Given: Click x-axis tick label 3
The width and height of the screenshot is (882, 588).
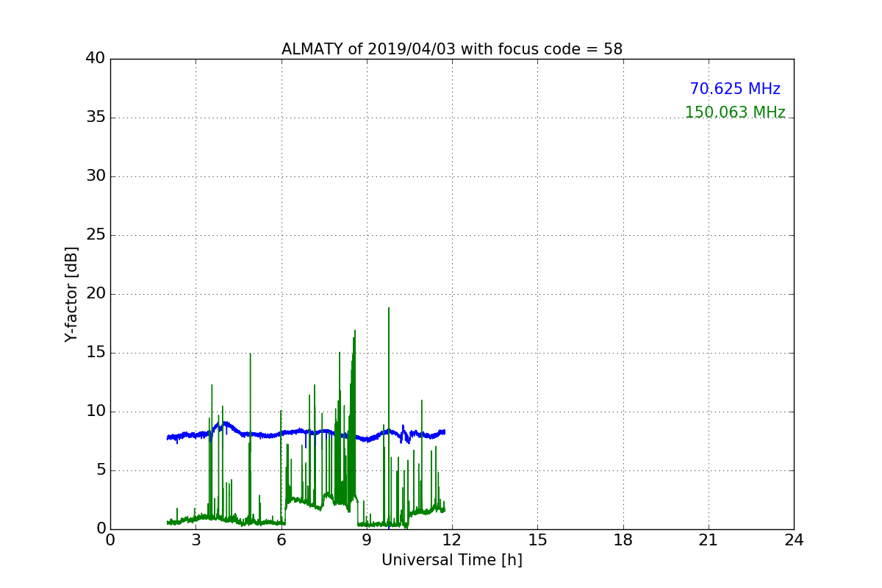Looking at the screenshot, I should point(196,540).
